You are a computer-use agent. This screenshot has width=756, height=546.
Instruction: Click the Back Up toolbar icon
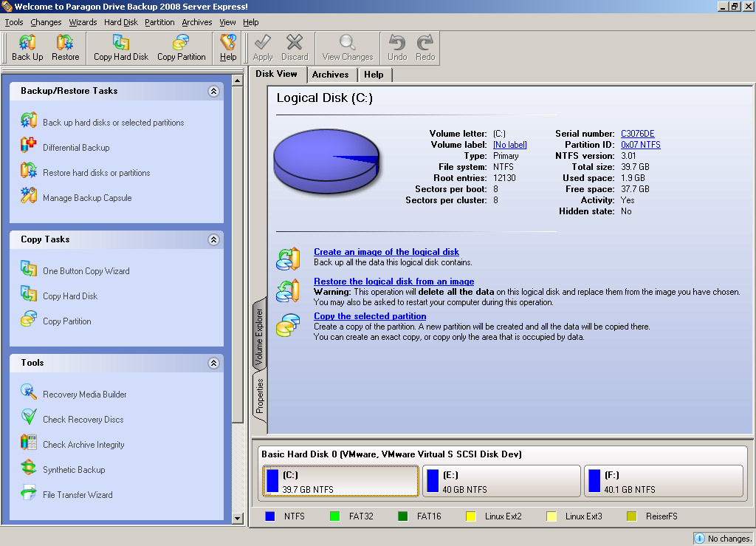point(27,42)
